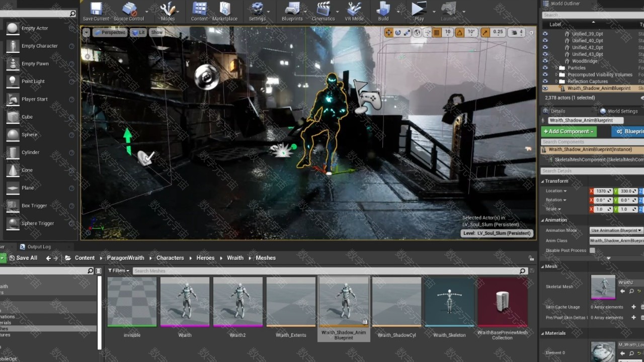
Task: Click content browser lock icon
Action: pos(531,258)
